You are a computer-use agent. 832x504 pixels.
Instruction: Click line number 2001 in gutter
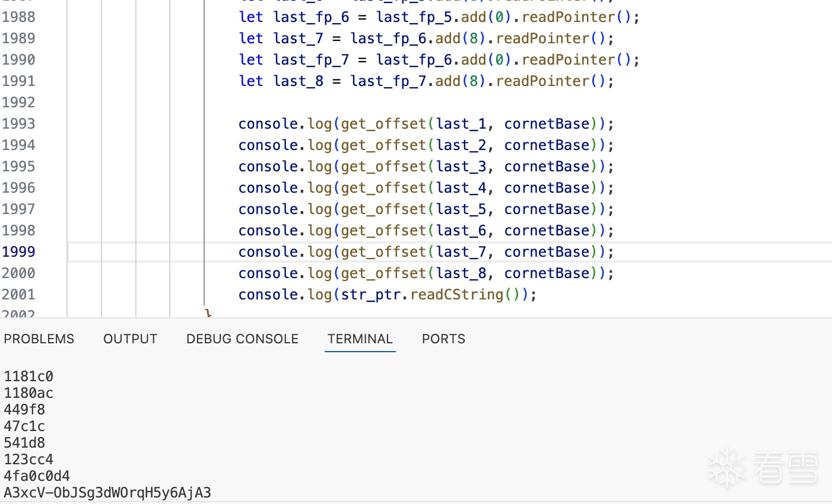(18, 295)
